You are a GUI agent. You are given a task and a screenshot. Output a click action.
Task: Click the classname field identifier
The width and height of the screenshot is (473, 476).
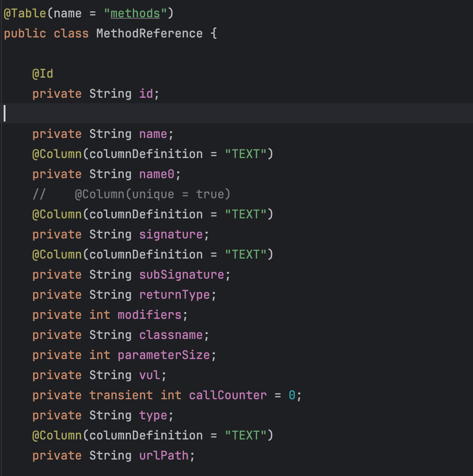tap(171, 335)
